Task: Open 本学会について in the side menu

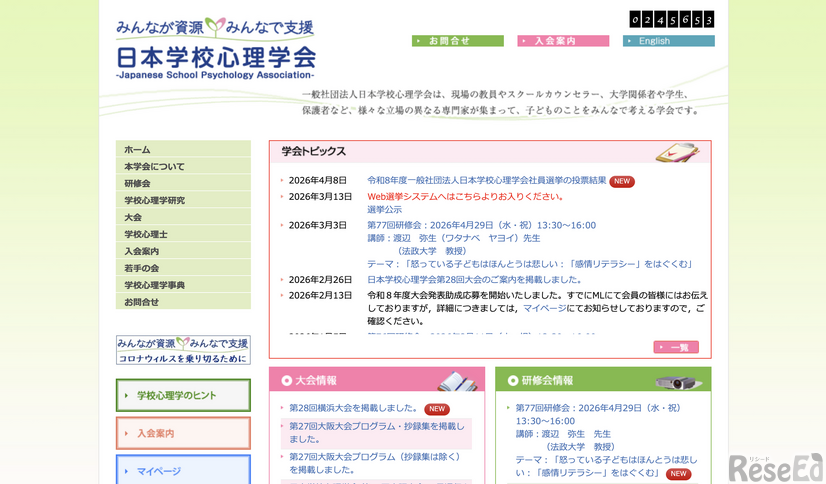Action: pyautogui.click(x=183, y=166)
